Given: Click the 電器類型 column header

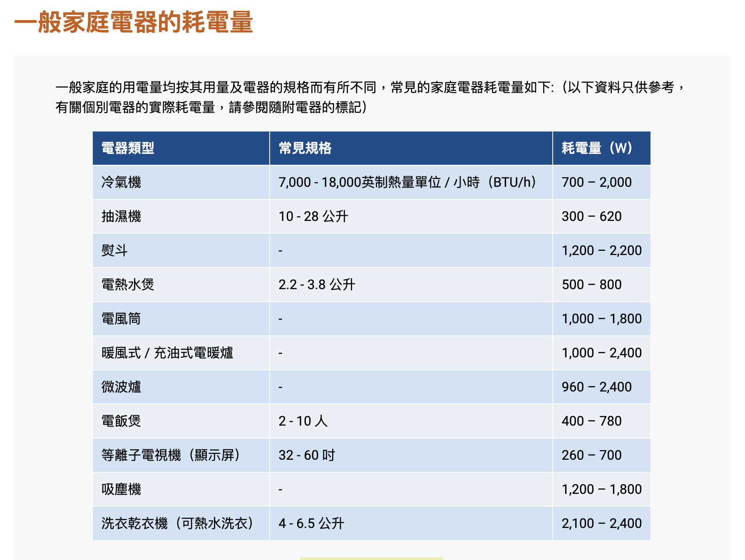Looking at the screenshot, I should pos(128,148).
